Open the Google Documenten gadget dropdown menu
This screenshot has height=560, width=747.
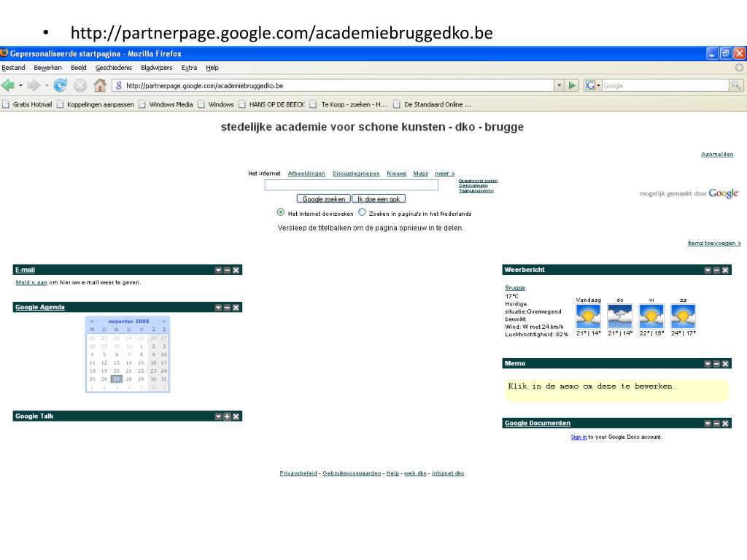[708, 424]
